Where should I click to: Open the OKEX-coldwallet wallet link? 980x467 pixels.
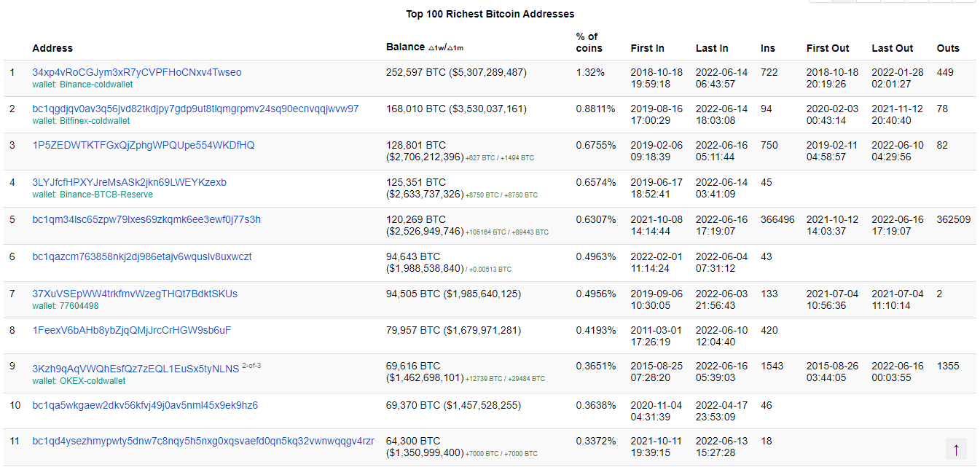[x=79, y=380]
